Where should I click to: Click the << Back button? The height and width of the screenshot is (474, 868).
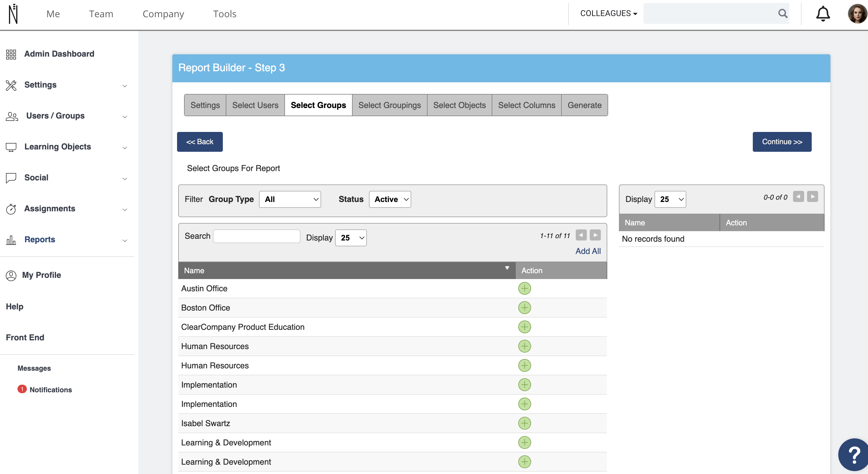coord(199,142)
